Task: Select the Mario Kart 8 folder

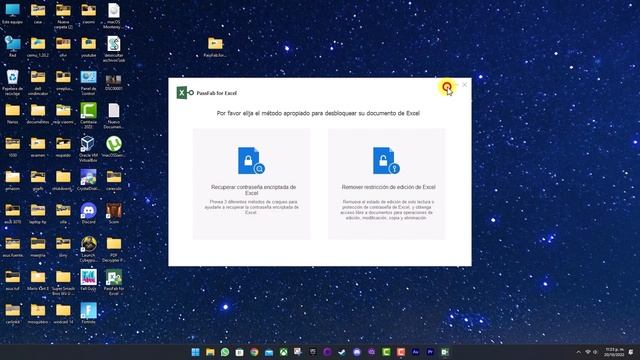Action: click(38, 280)
